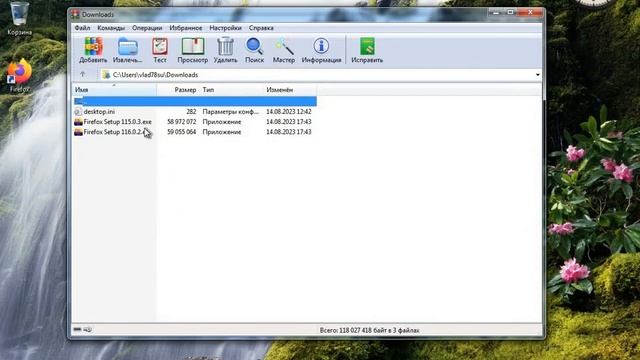Open the Операции menu
Viewport: 640px width, 360px height.
[x=147, y=28]
